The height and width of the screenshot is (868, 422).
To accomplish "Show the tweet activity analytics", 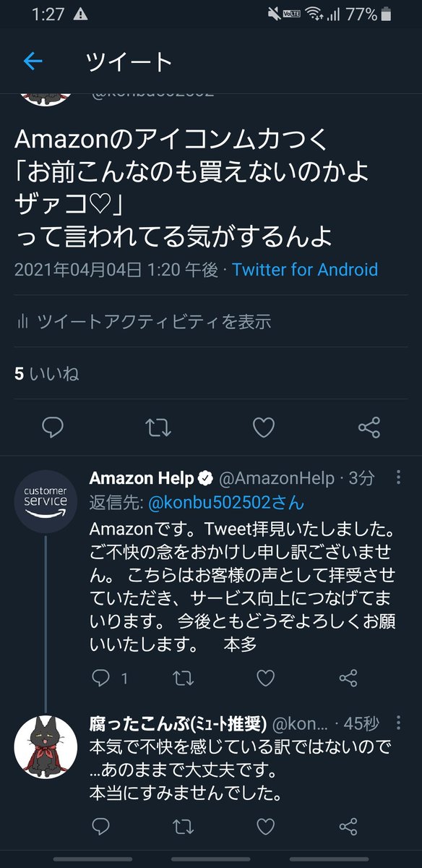I will [145, 323].
